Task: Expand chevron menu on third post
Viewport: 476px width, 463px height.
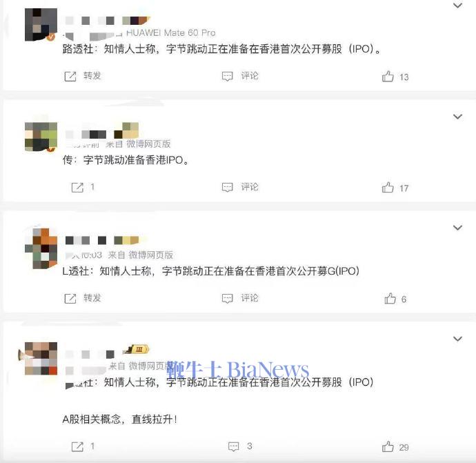Action: point(457,228)
